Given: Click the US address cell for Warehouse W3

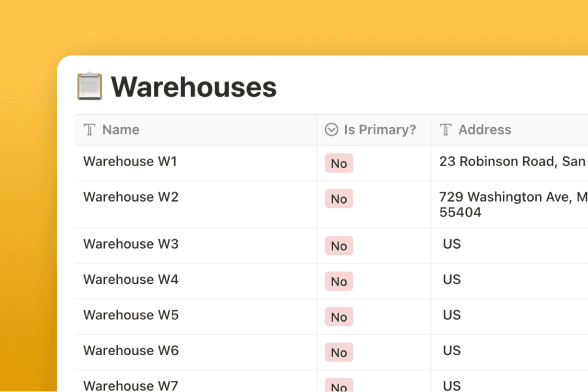Looking at the screenshot, I should 510,246.
